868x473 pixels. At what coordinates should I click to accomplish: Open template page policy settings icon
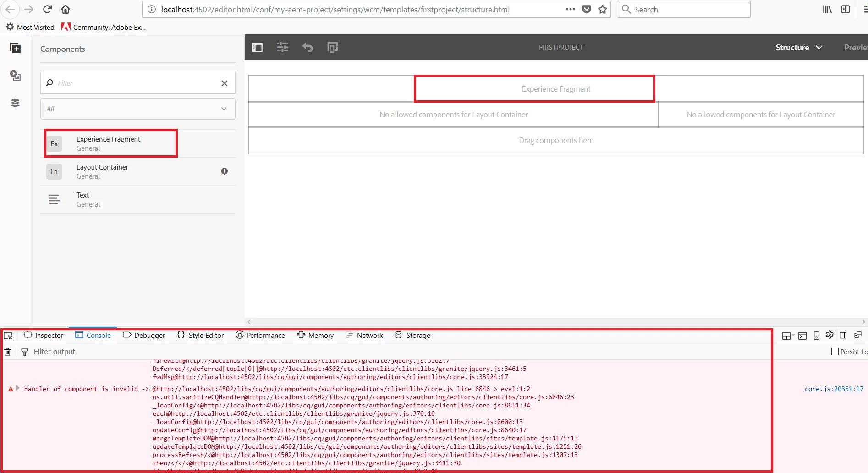(282, 47)
